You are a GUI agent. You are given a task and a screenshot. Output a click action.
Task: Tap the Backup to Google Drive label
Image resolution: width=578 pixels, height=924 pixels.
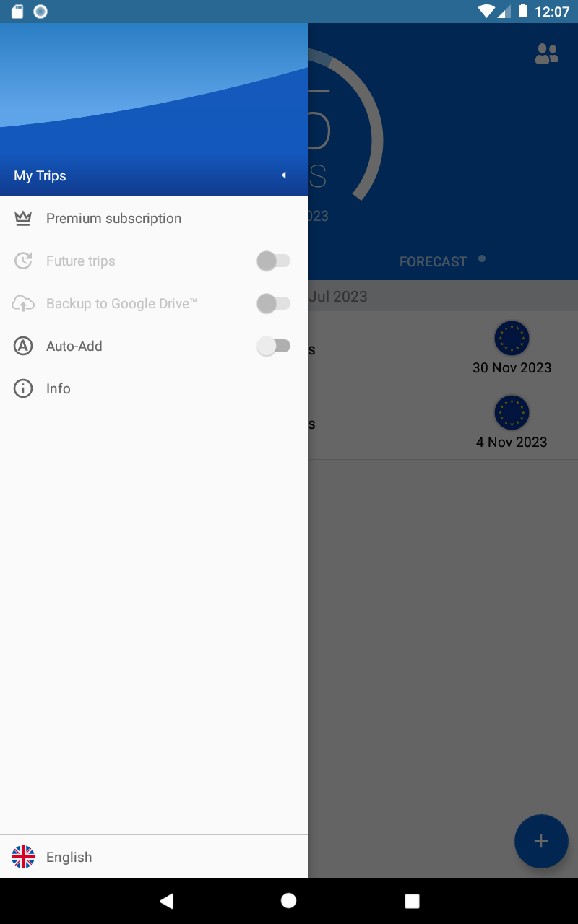pyautogui.click(x=121, y=303)
